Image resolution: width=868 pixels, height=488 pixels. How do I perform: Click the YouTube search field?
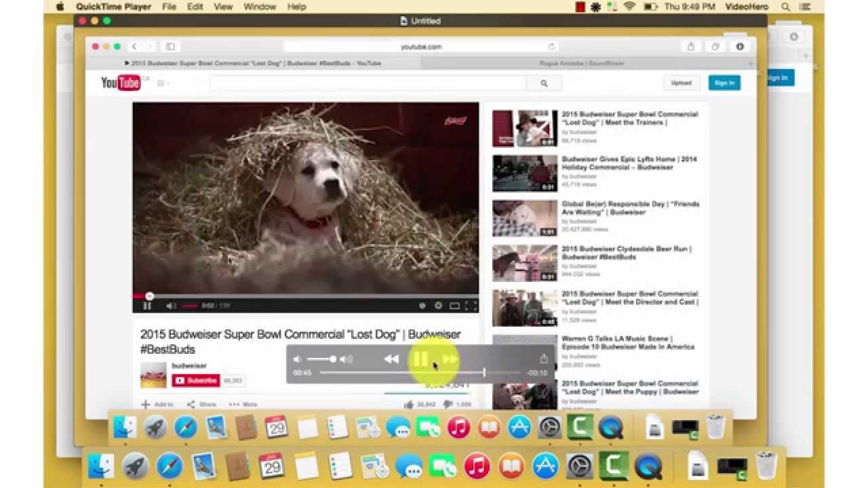368,83
